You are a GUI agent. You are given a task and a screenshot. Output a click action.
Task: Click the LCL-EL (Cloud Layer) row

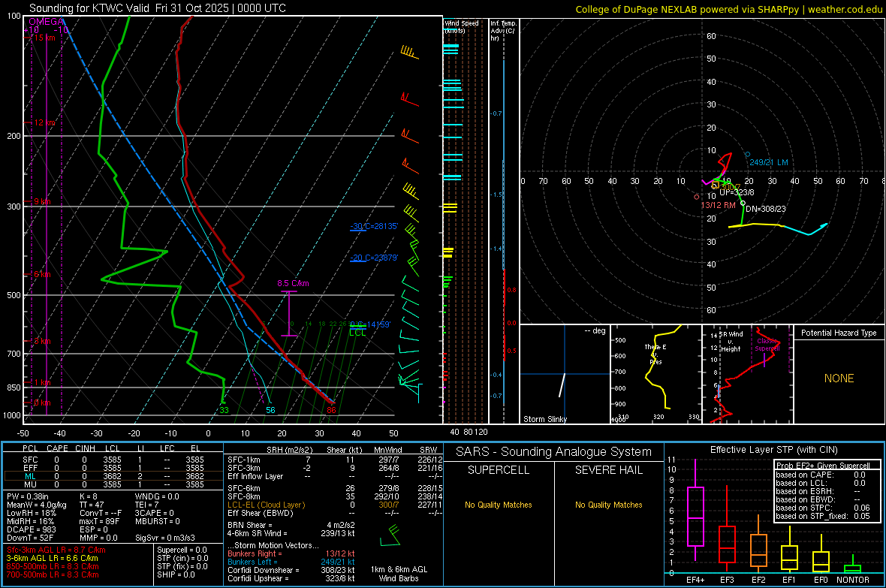point(335,505)
